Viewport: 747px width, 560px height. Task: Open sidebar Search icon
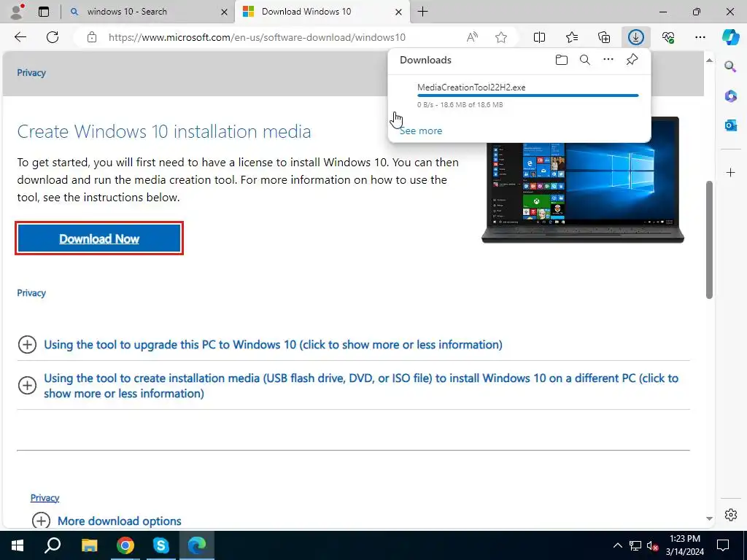click(x=730, y=66)
